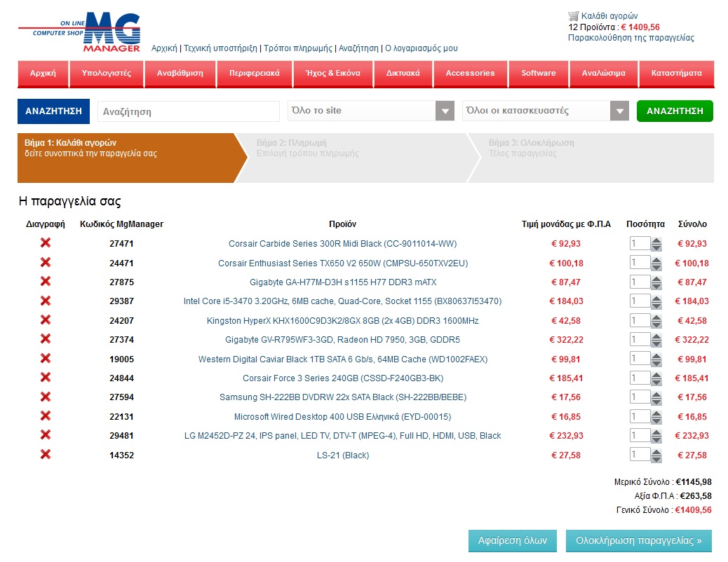Focus the Αναζήτηση search field
Screen dimensions: 728x562
tap(189, 111)
